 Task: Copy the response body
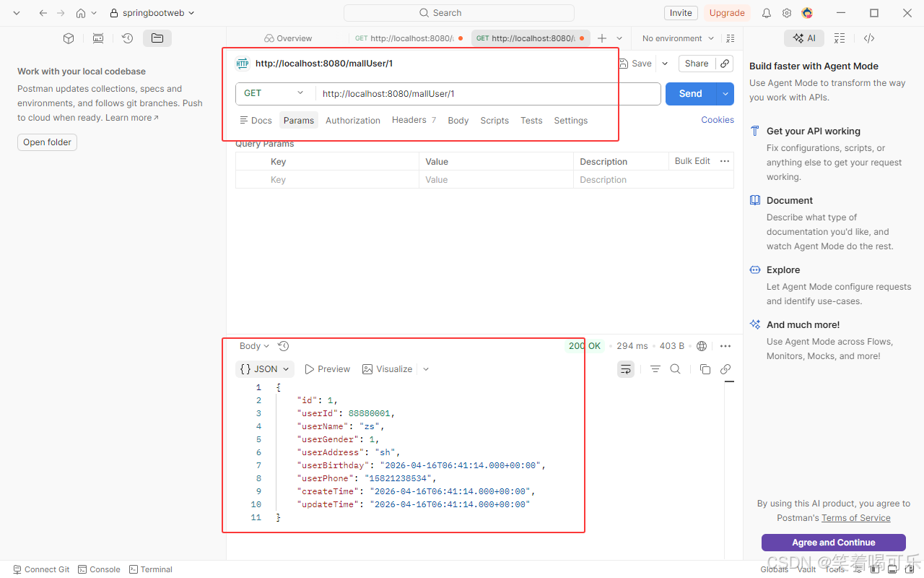[705, 369]
